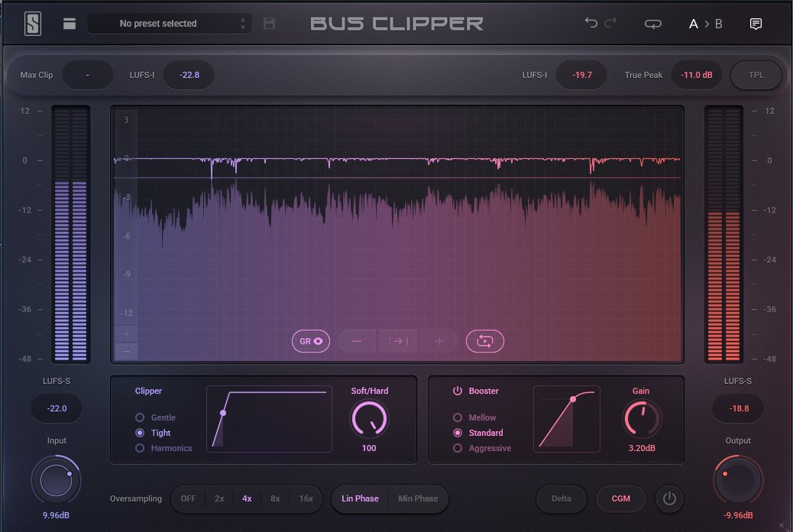
Task: Click the plugin bypass power button
Action: [x=669, y=498]
